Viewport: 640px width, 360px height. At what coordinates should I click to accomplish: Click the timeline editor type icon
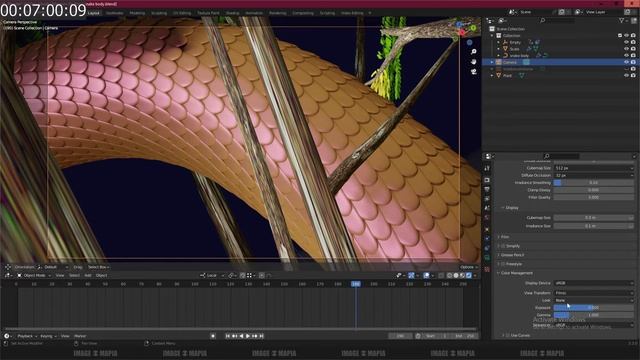7,336
